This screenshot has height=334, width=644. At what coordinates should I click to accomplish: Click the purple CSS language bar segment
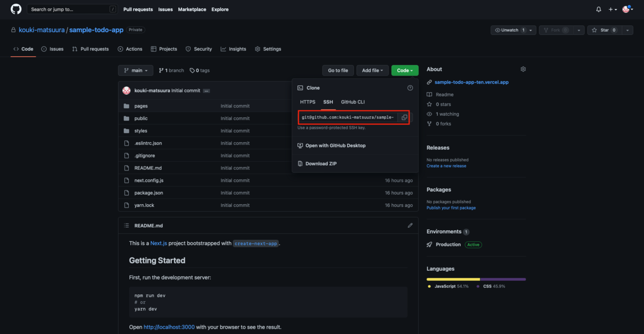click(x=503, y=279)
